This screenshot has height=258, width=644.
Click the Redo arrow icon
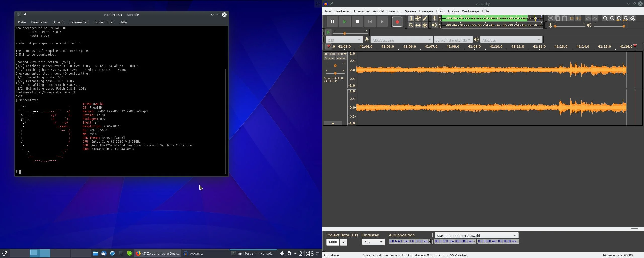coord(595,18)
